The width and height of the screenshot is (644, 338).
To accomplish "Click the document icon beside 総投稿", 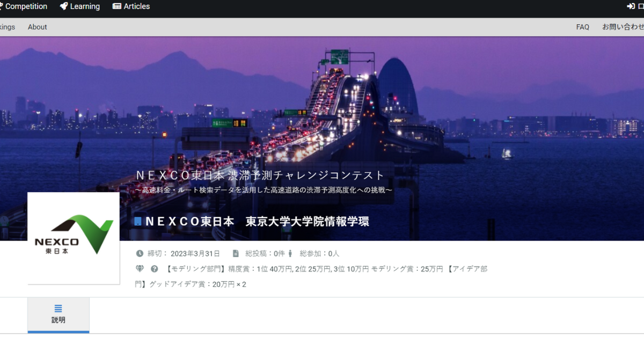I will 236,254.
